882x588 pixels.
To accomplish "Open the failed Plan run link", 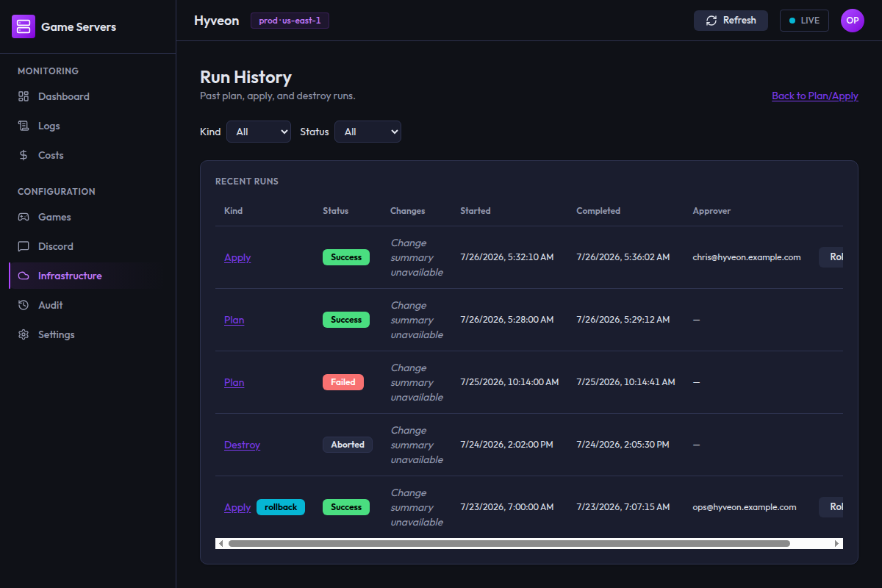I will click(234, 382).
